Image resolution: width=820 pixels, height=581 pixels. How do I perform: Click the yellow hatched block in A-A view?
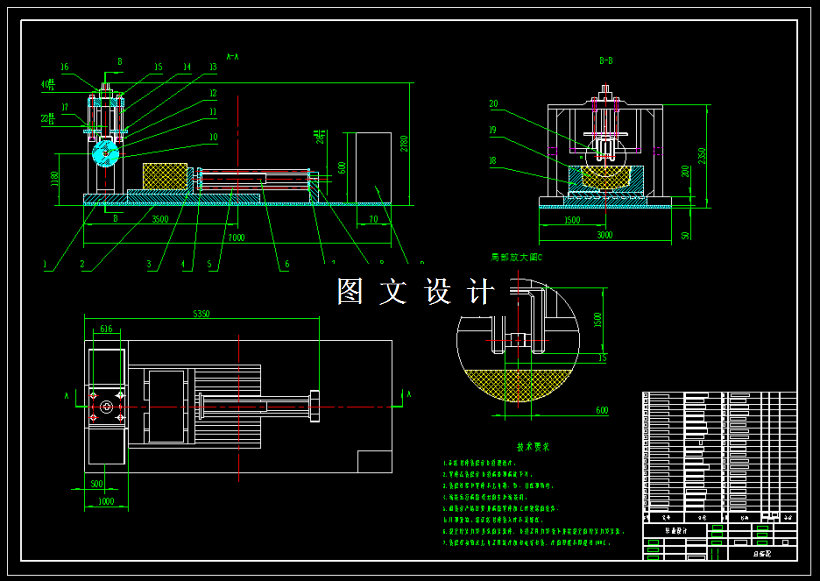[165, 176]
